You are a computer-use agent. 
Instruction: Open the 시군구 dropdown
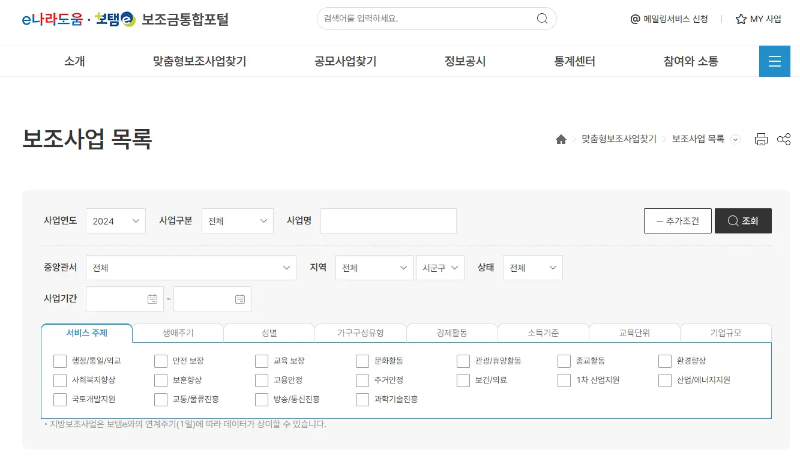[x=440, y=268]
